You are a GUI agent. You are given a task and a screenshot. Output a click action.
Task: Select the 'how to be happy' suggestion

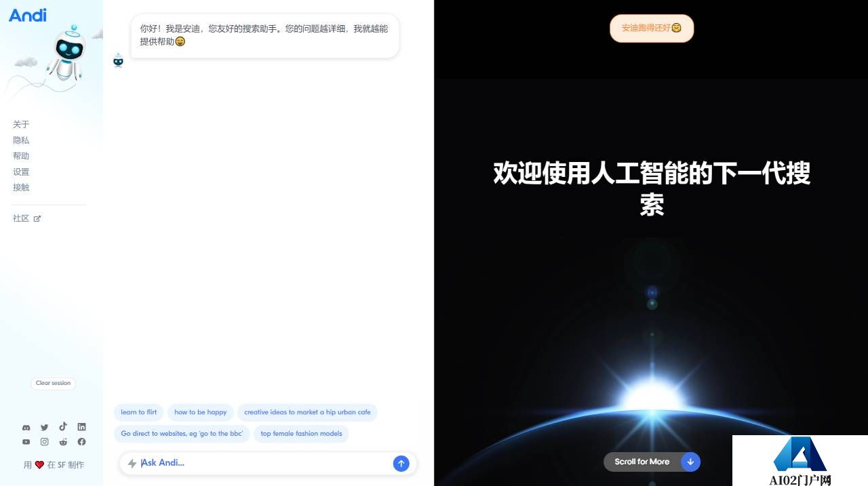(201, 412)
